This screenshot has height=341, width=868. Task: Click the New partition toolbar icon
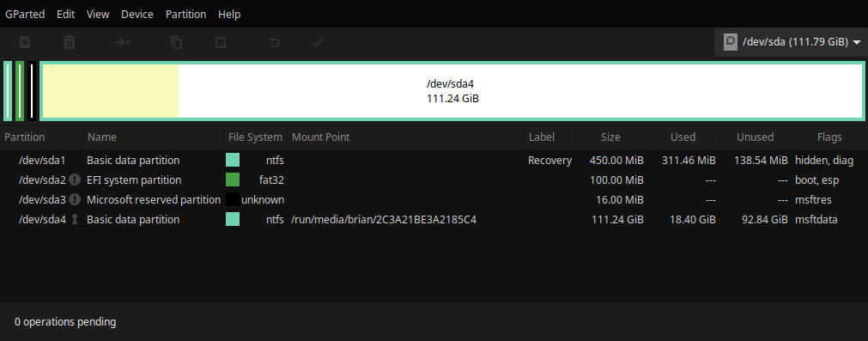click(25, 42)
